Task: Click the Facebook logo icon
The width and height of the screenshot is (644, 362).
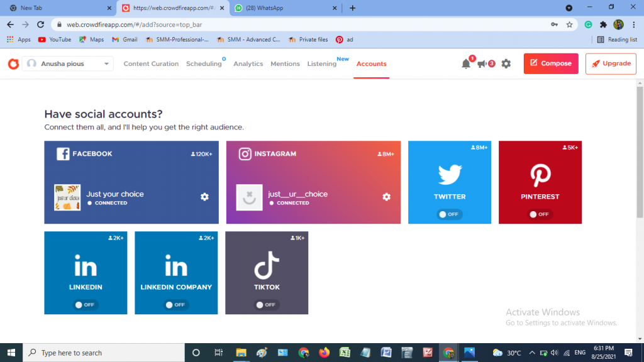Action: click(x=63, y=154)
